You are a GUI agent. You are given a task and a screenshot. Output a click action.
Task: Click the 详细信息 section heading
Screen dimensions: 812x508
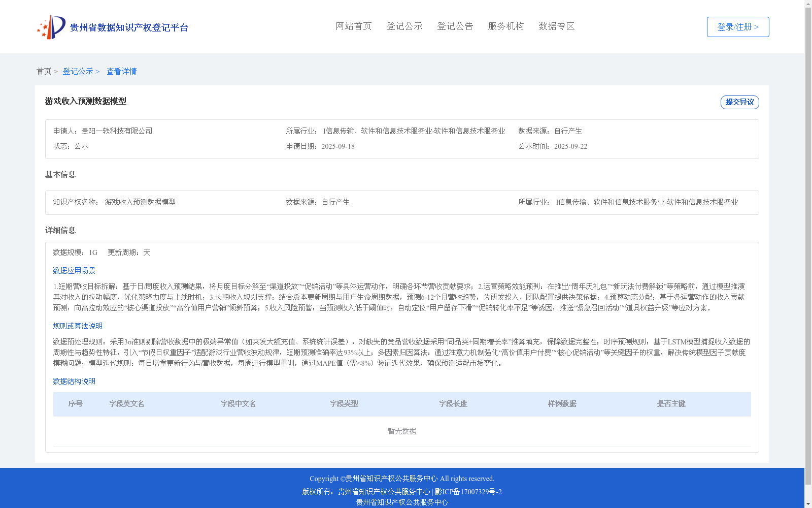(x=60, y=231)
